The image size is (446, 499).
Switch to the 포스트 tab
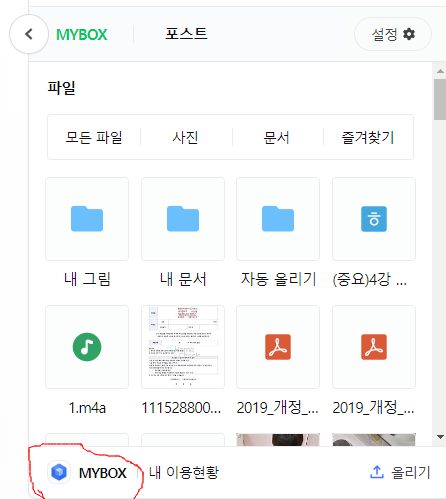186,34
